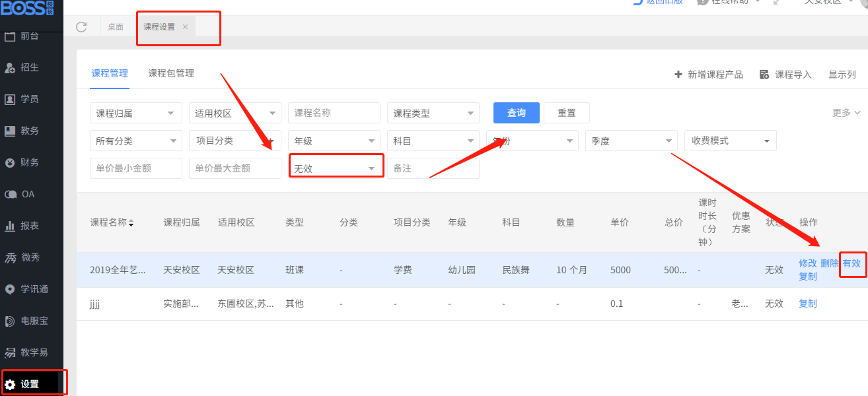Viewport: 868px width, 396px height.
Task: Click the 课程名称 input field
Action: [x=334, y=113]
